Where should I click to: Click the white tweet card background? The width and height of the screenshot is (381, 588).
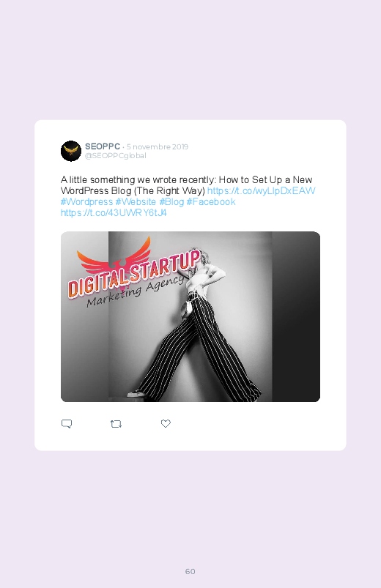[x=190, y=286]
